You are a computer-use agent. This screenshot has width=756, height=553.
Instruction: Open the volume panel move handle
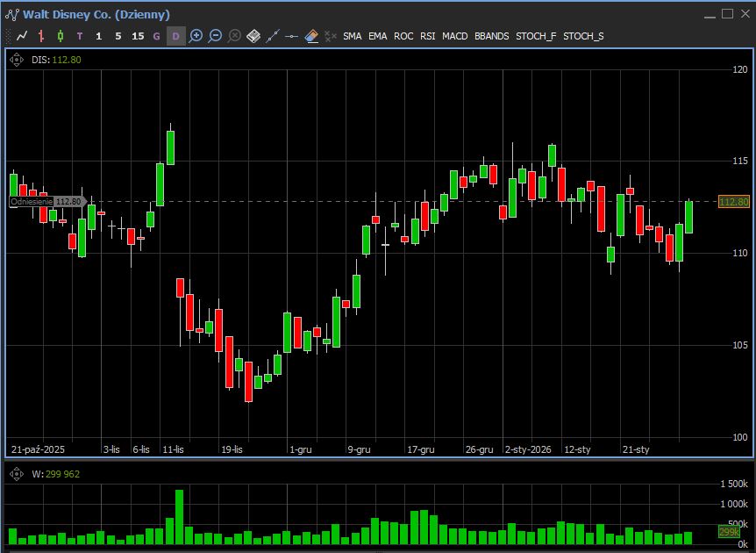tap(17, 474)
